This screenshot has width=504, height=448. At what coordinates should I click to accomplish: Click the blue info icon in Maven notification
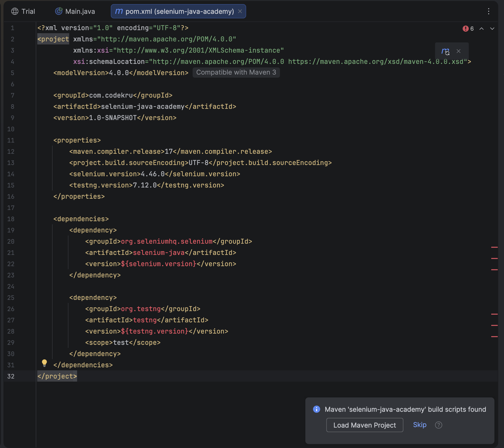[317, 409]
